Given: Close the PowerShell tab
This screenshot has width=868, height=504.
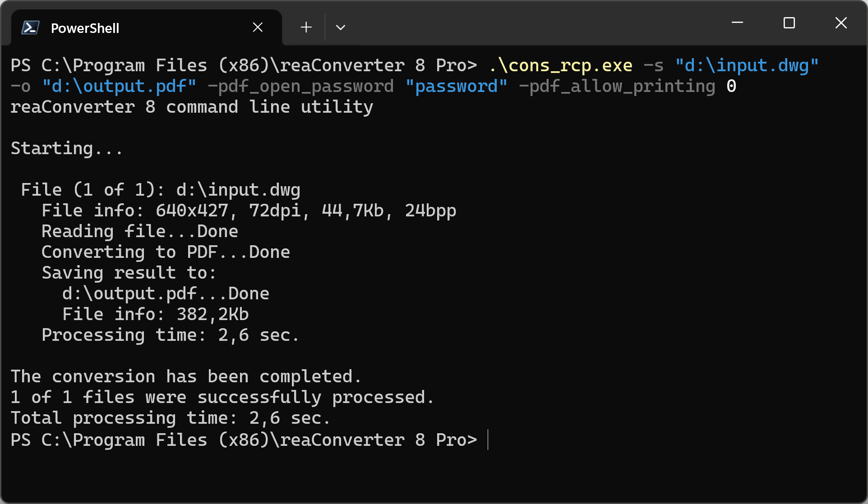Looking at the screenshot, I should pyautogui.click(x=258, y=27).
